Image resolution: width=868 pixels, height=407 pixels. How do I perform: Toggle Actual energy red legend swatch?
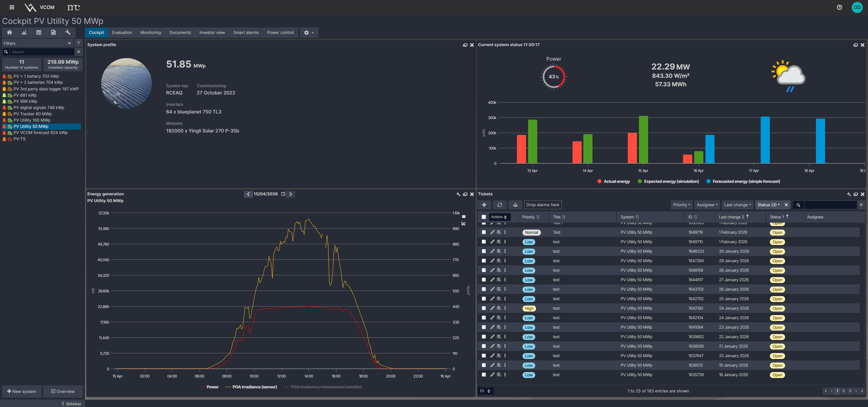pos(599,181)
